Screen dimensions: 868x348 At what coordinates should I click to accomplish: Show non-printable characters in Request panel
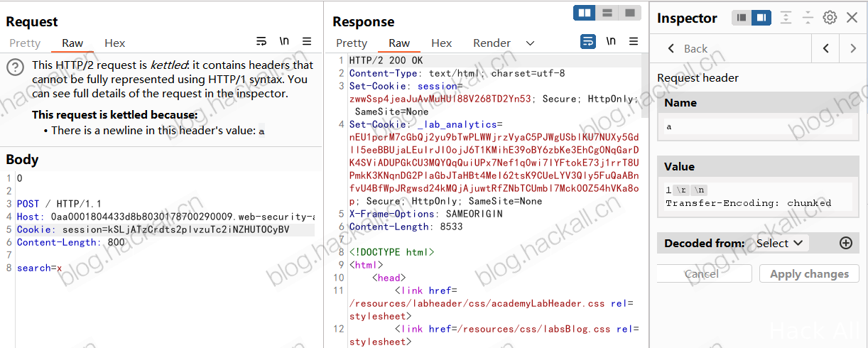[x=284, y=42]
